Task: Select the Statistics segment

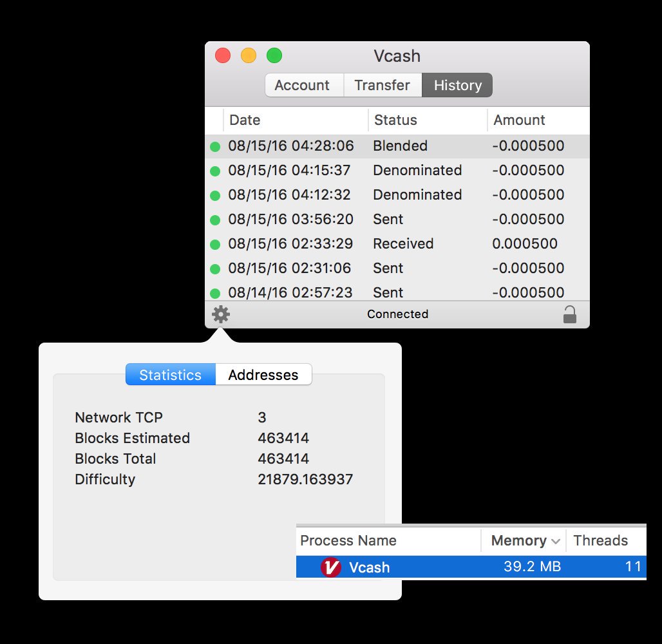Action: [x=171, y=375]
